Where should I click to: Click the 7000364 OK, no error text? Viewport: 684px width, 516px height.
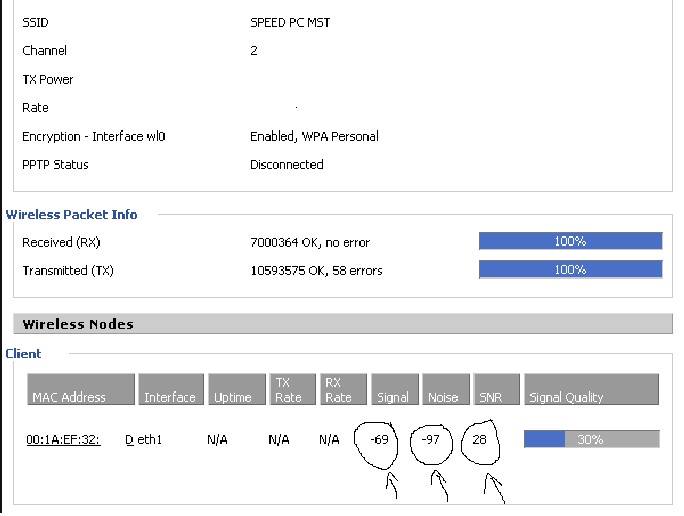point(310,243)
